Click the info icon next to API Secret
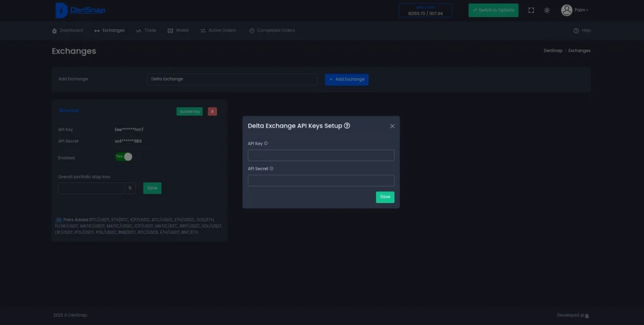This screenshot has width=644, height=325. [271, 168]
